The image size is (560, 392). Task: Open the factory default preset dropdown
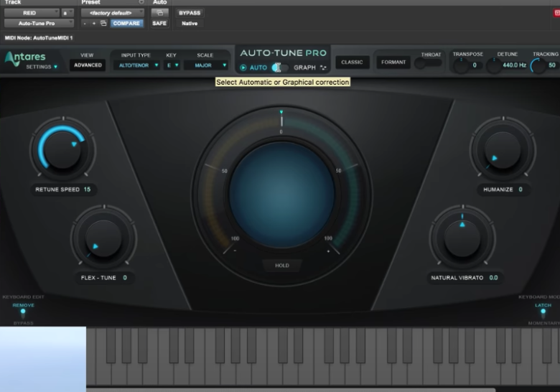[112, 13]
